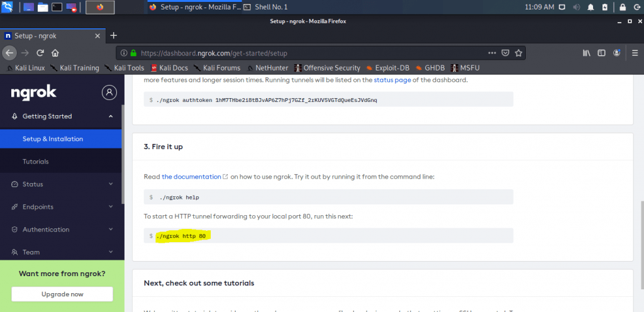
Task: Click the URL address bar
Action: pyautogui.click(x=302, y=53)
